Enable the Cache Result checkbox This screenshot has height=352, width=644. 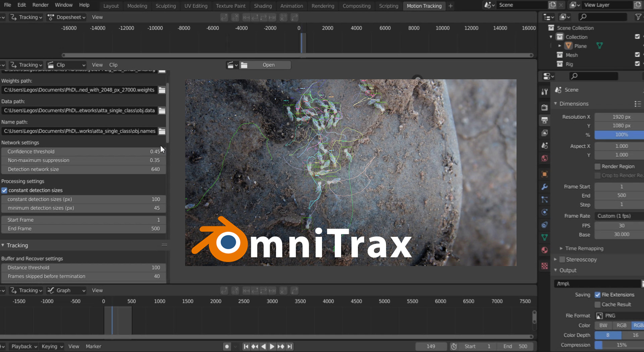597,305
